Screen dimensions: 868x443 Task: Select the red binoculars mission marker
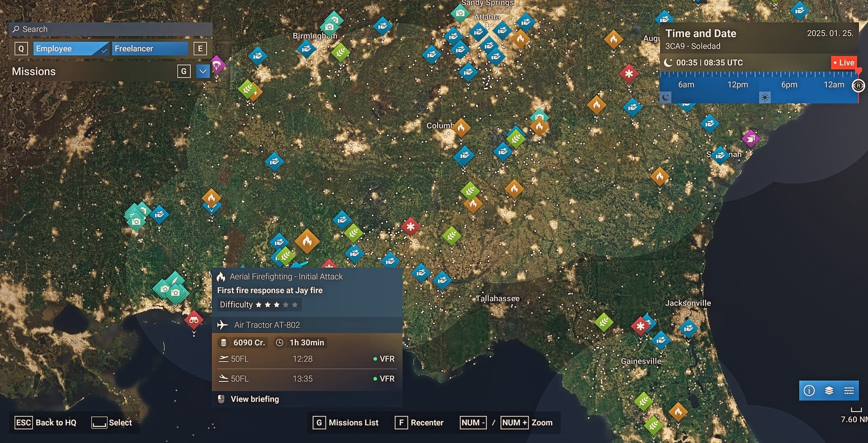coord(194,320)
